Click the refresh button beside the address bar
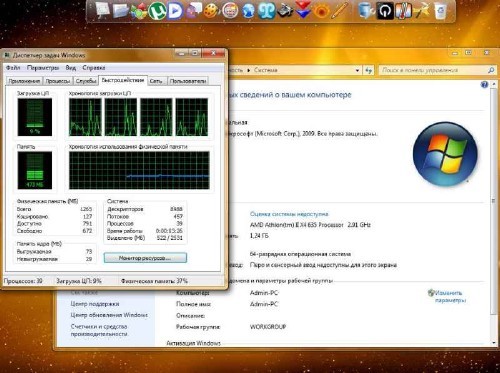The width and height of the screenshot is (500, 373). (368, 70)
